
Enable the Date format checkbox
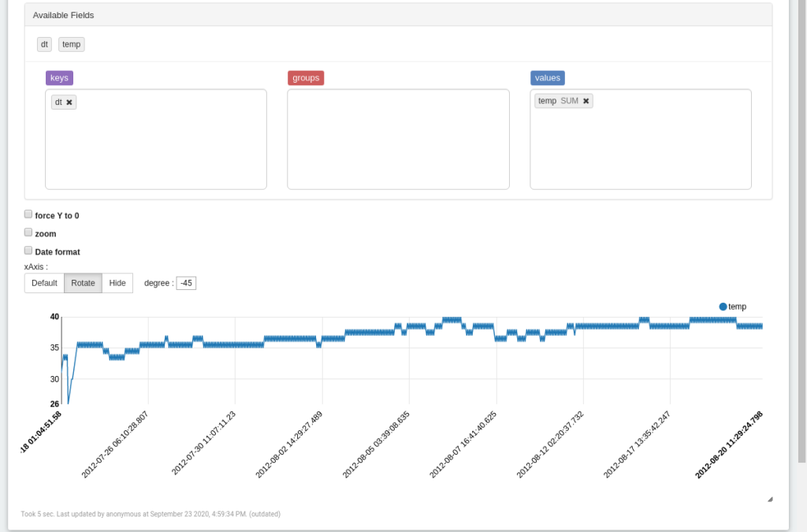point(28,251)
